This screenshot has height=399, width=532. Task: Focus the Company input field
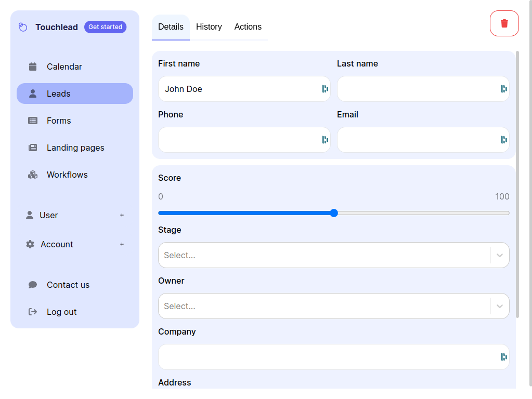click(x=333, y=356)
